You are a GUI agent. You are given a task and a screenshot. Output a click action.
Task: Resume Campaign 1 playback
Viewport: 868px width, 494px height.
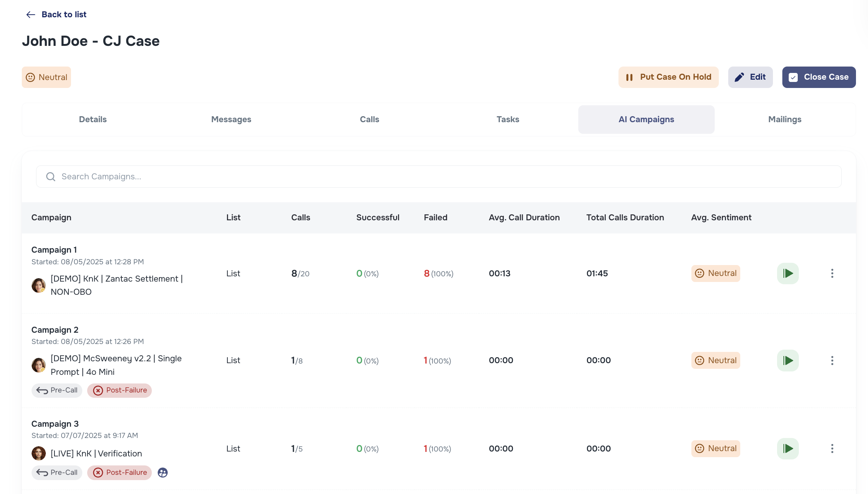coord(788,273)
